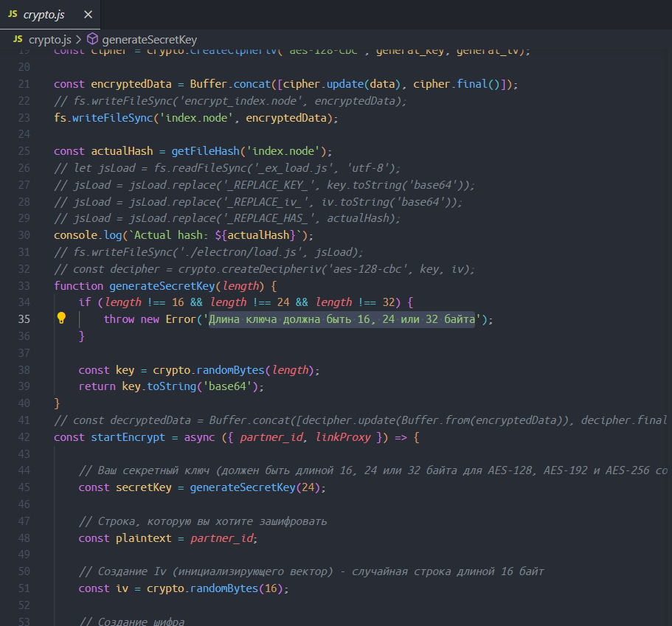Click the iv declaration on line 51

click(122, 588)
